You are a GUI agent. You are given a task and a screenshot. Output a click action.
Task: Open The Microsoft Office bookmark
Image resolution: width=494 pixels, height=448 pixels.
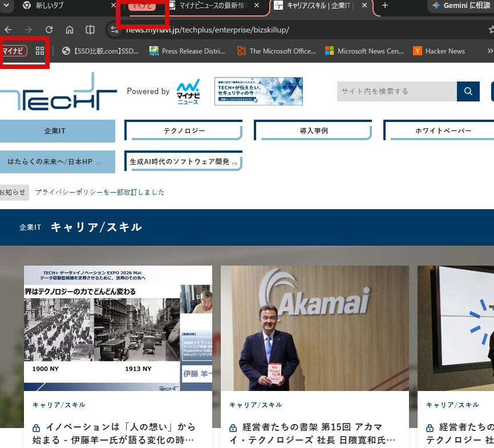276,51
